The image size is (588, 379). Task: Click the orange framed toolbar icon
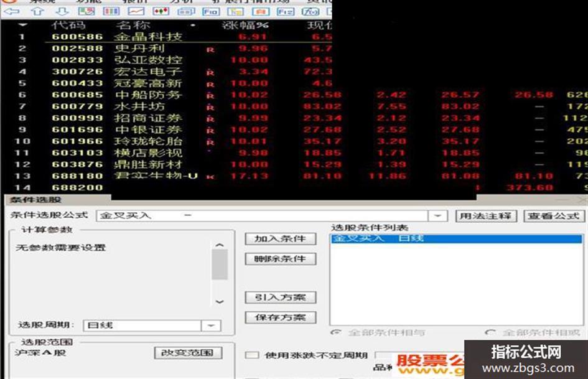(261, 12)
